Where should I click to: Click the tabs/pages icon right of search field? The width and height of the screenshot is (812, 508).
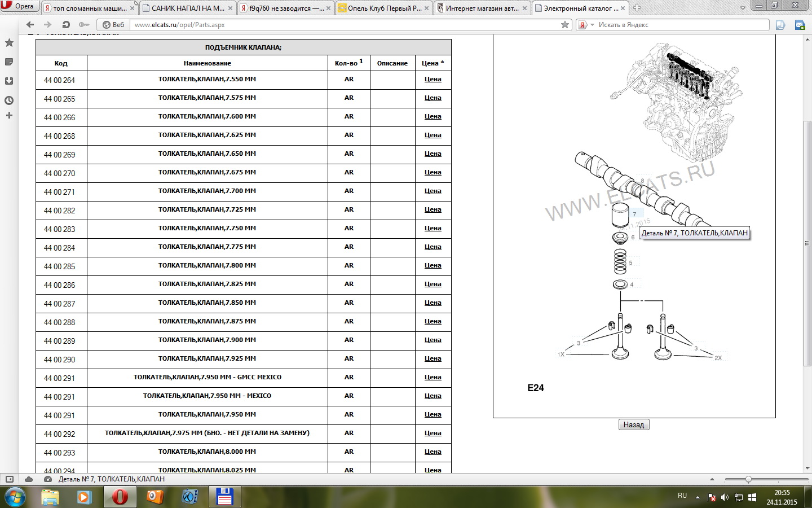pyautogui.click(x=780, y=25)
